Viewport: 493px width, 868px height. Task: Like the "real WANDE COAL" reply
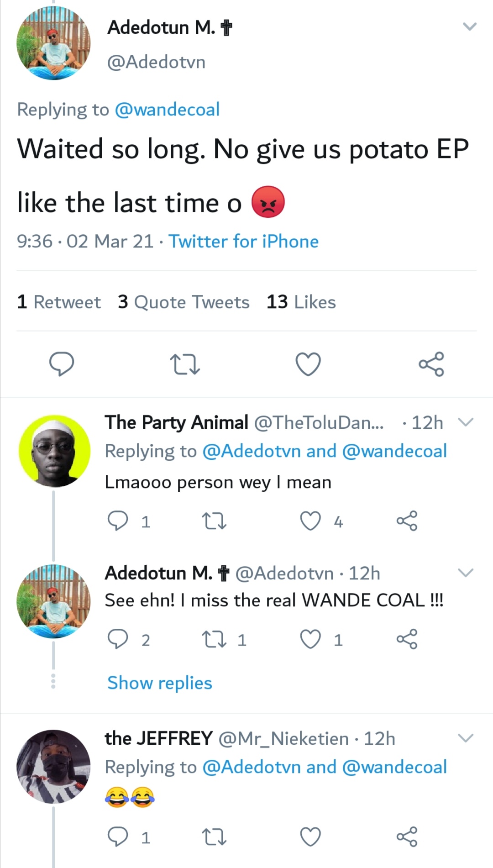310,639
